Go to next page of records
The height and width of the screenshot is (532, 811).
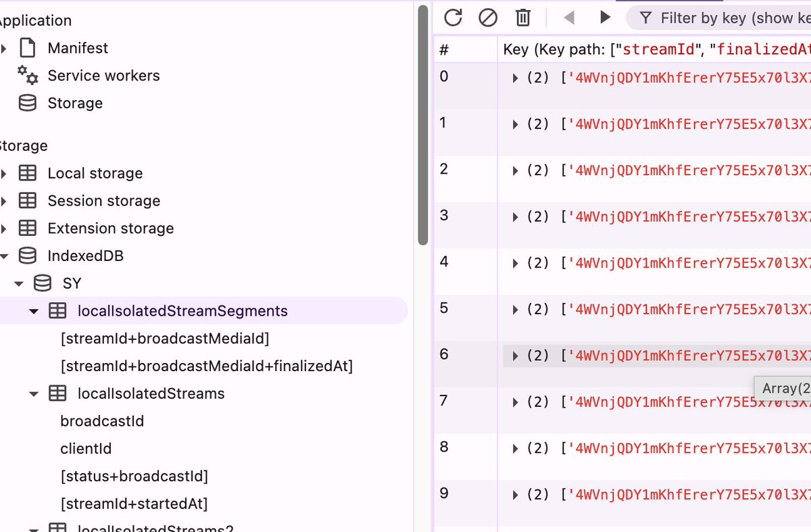point(604,18)
